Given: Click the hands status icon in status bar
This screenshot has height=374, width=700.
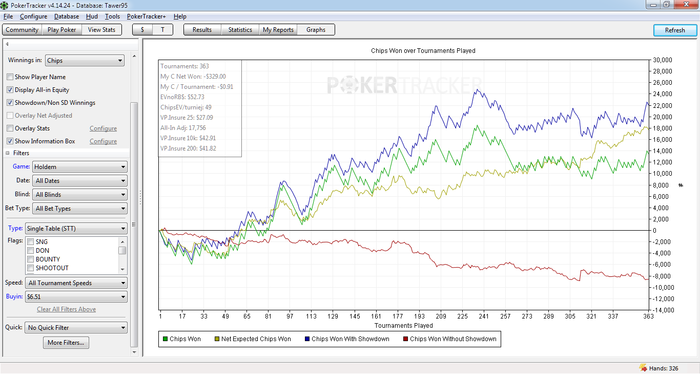Looking at the screenshot, I should click(643, 368).
